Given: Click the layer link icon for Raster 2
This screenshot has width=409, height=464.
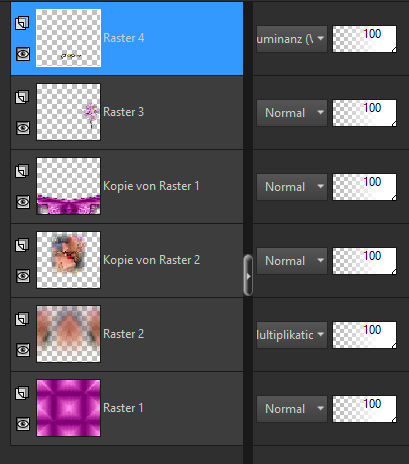Looking at the screenshot, I should [x=22, y=319].
